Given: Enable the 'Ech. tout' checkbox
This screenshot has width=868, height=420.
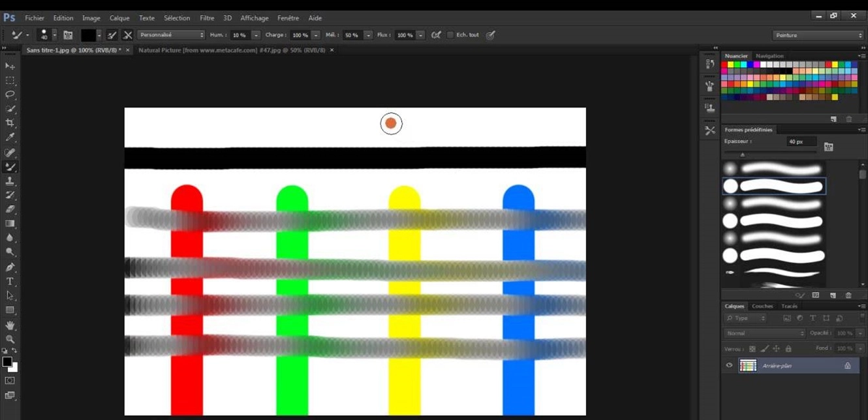Looking at the screenshot, I should pos(450,35).
